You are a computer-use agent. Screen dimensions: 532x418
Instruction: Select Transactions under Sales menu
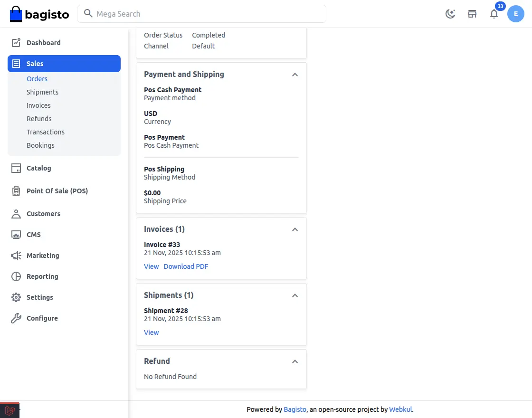[46, 132]
